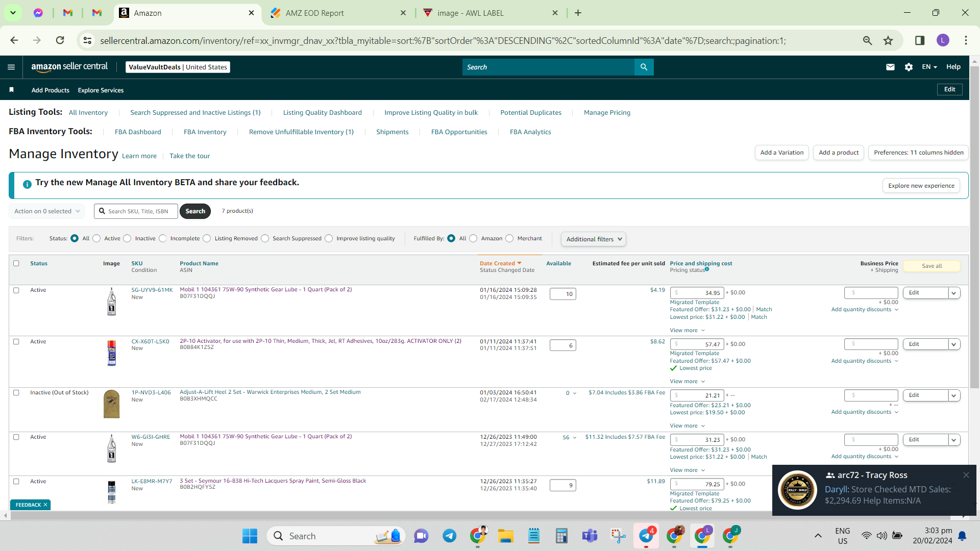This screenshot has height=551, width=980.
Task: View site information icon in address bar
Action: tap(87, 40)
